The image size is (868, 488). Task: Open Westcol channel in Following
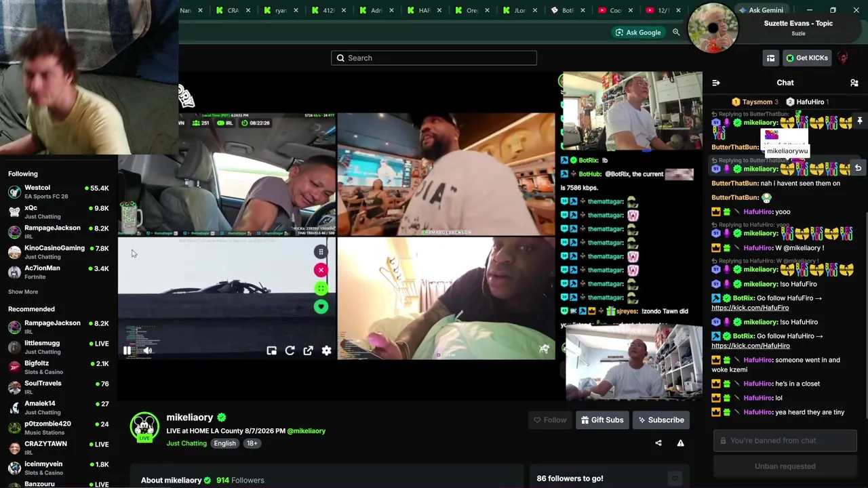pos(58,192)
